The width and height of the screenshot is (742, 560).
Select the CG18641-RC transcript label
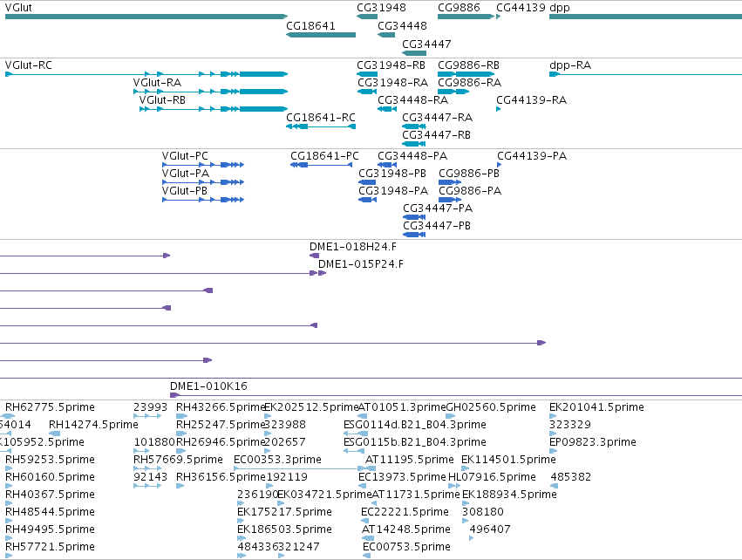[321, 118]
